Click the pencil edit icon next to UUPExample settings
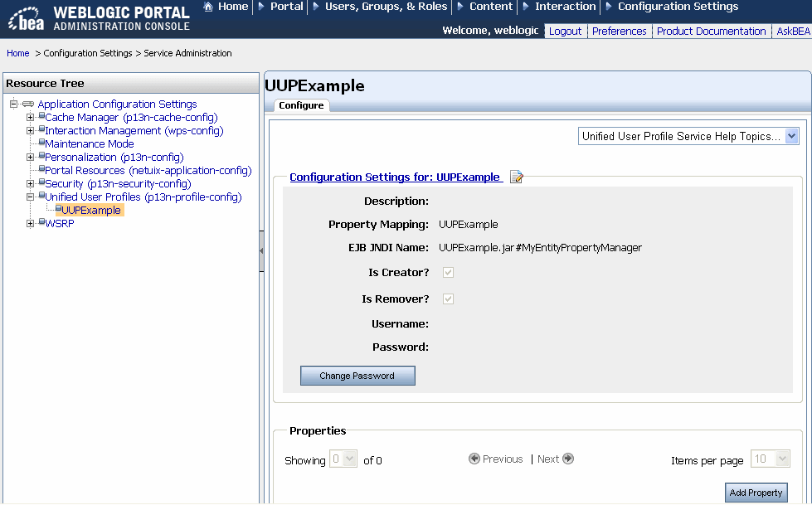The image size is (812, 505). click(516, 176)
